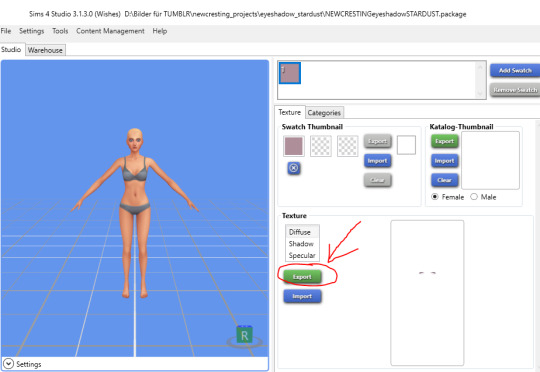Switch to the Studio tab
Viewport: 540px width, 372px height.
click(11, 50)
